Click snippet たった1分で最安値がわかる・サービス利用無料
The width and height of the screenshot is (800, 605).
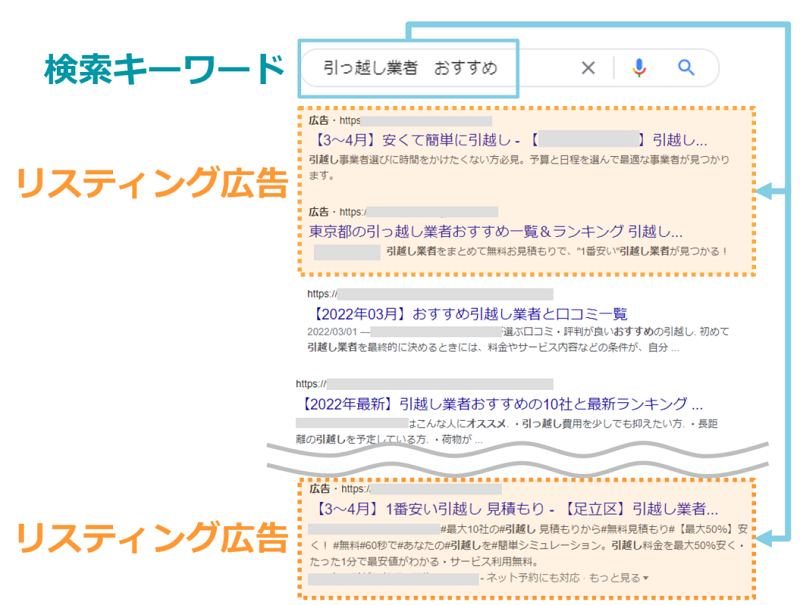point(423,562)
